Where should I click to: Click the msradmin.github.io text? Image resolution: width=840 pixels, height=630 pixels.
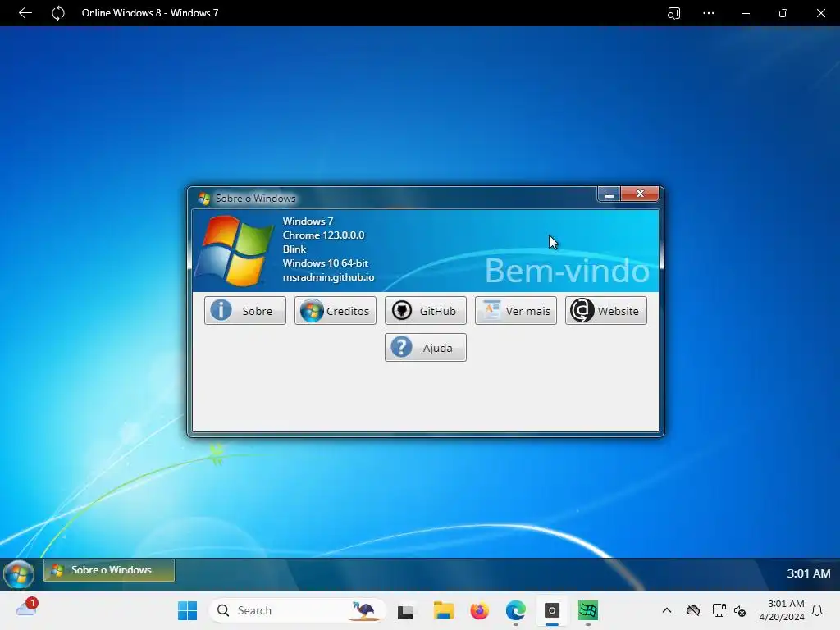click(328, 277)
